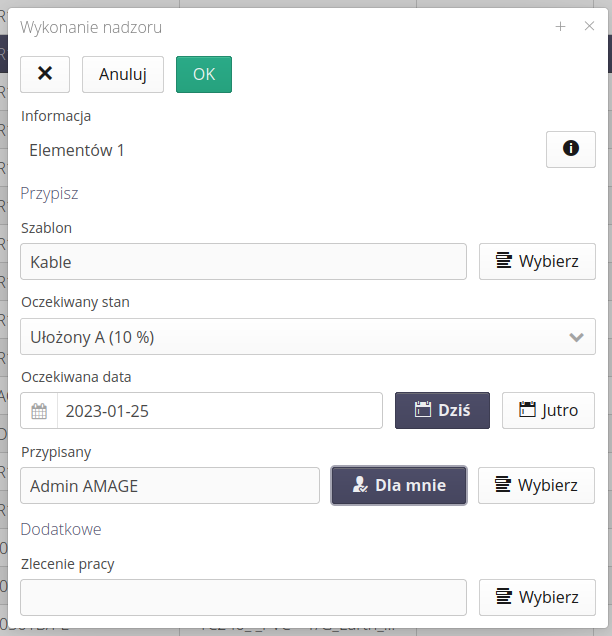The width and height of the screenshot is (612, 636).
Task: Click the Przypisany field Admin AMAGE
Action: (170, 486)
